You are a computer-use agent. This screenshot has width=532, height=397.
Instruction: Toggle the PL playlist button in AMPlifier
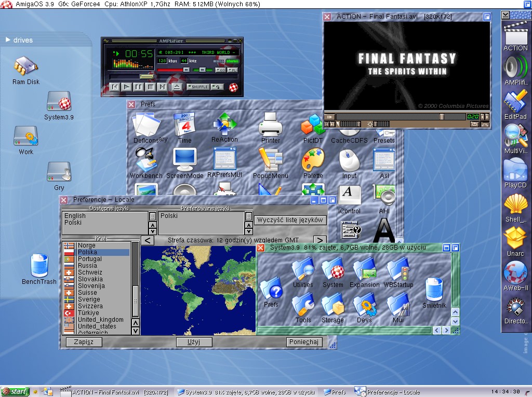pyautogui.click(x=232, y=70)
